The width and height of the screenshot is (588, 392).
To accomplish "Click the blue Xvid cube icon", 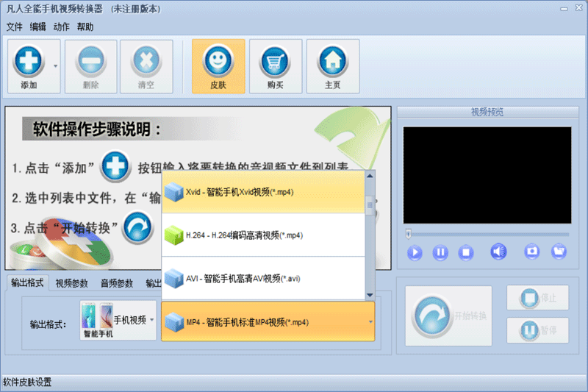I will click(x=173, y=192).
